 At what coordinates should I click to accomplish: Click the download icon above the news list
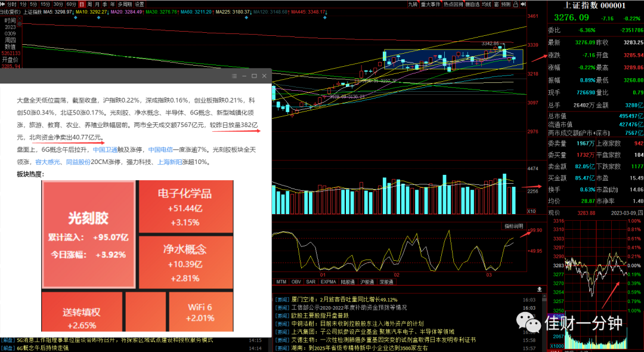click(539, 289)
